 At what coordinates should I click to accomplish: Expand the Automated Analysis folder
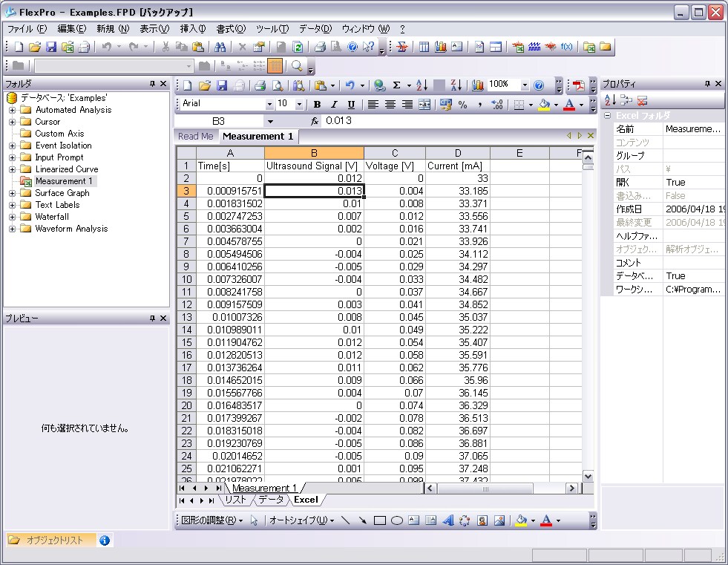click(13, 110)
